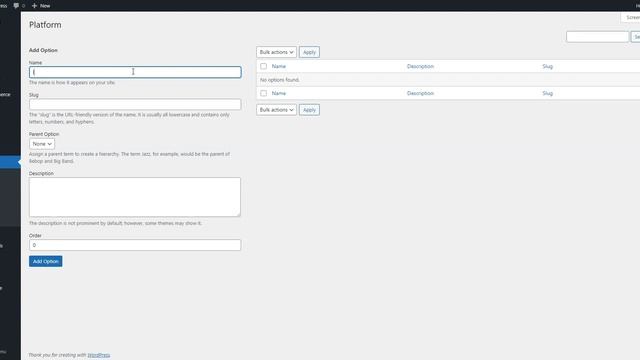Sort by Name in table footer

tap(279, 93)
